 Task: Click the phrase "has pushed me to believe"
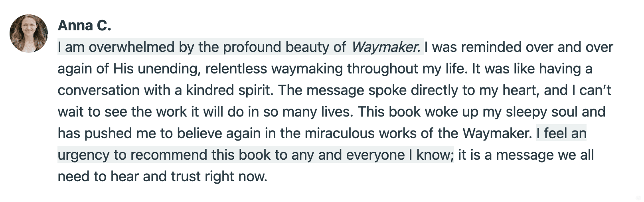click(x=135, y=133)
